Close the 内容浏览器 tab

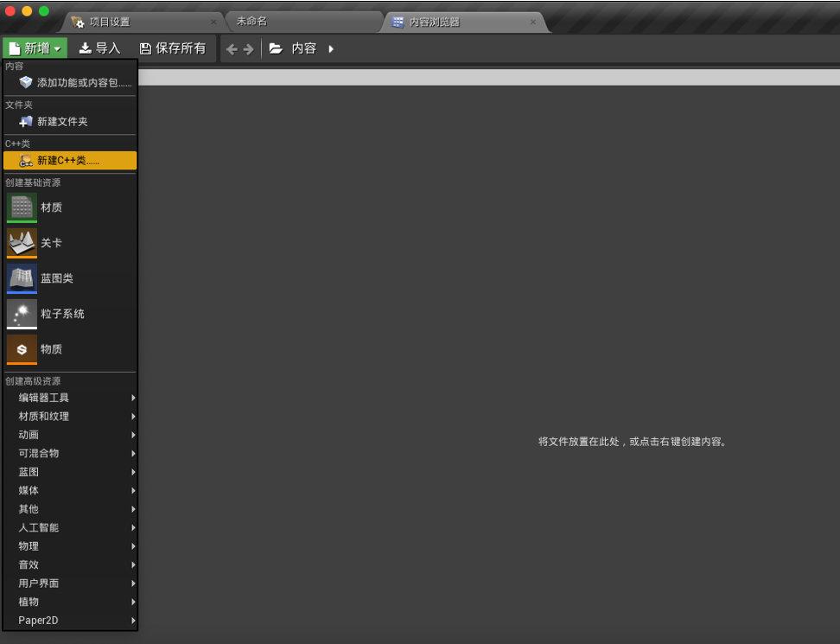pos(532,22)
